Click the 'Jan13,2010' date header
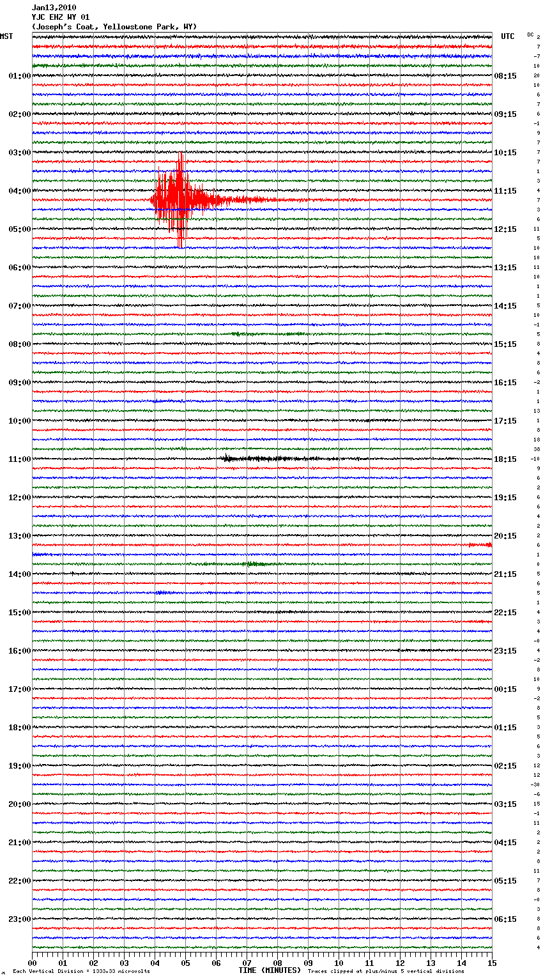Image resolution: width=543 pixels, height=980 pixels. (x=54, y=8)
